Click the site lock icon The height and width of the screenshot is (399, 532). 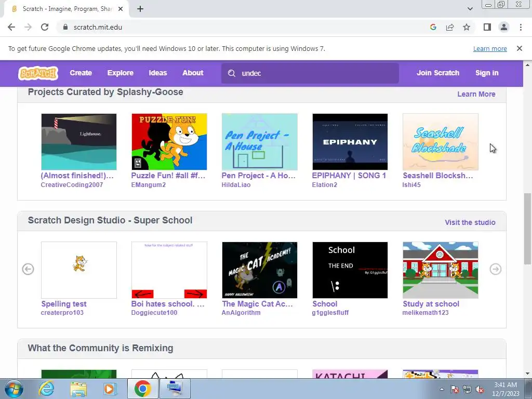click(65, 27)
